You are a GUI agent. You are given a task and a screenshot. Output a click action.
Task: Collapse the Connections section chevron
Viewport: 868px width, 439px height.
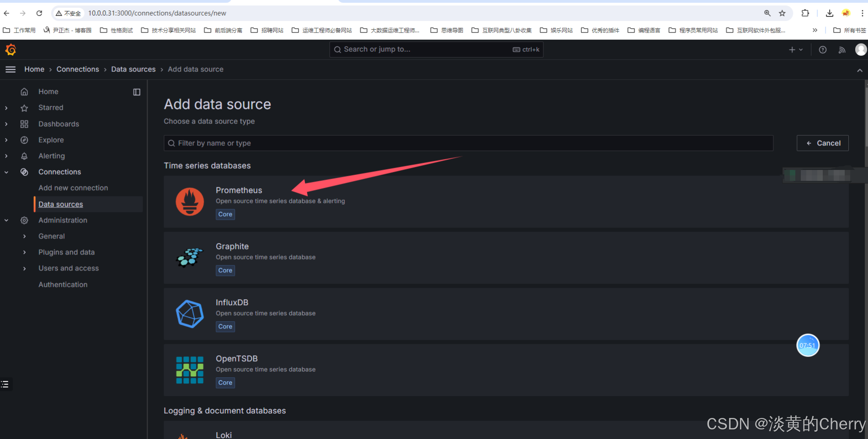[6, 172]
